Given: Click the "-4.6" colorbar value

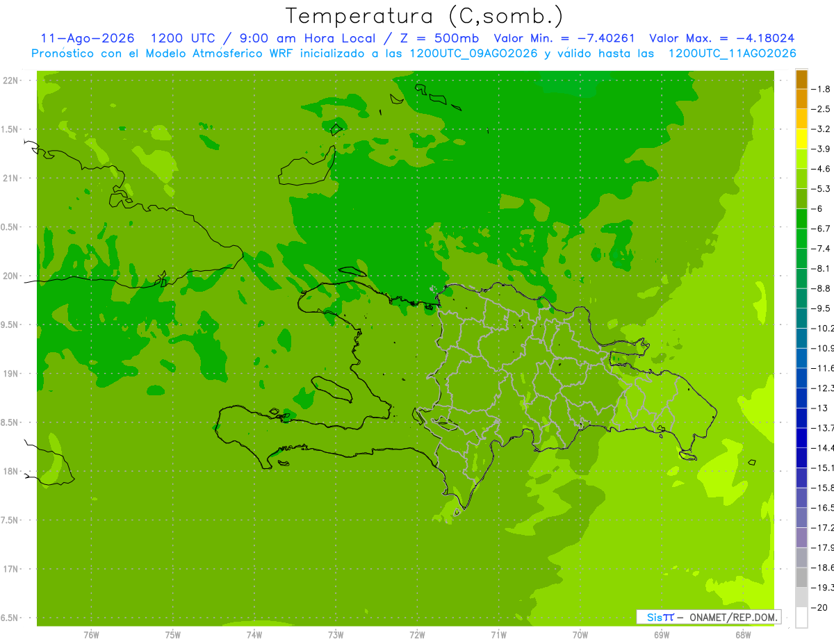Looking at the screenshot, I should [821, 169].
